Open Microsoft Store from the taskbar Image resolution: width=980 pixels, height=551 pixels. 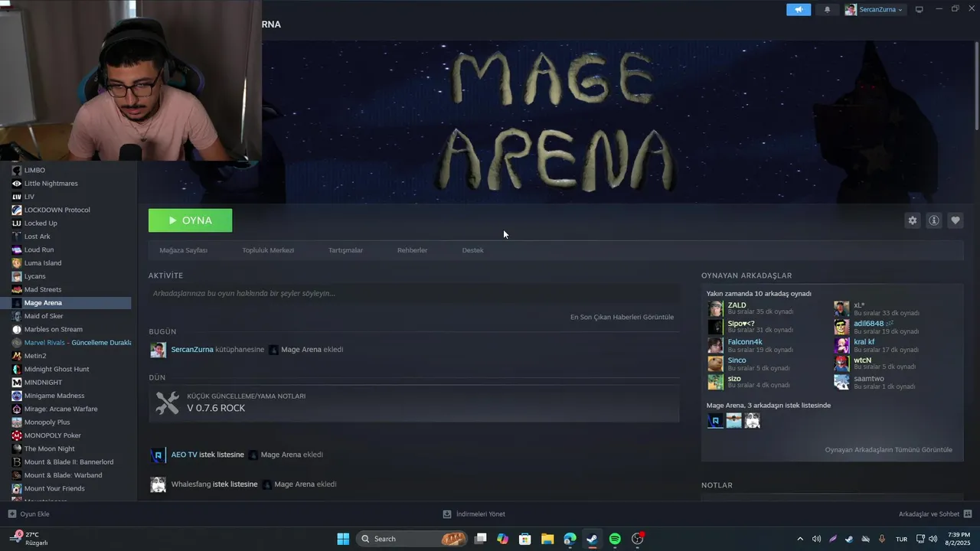point(525,539)
